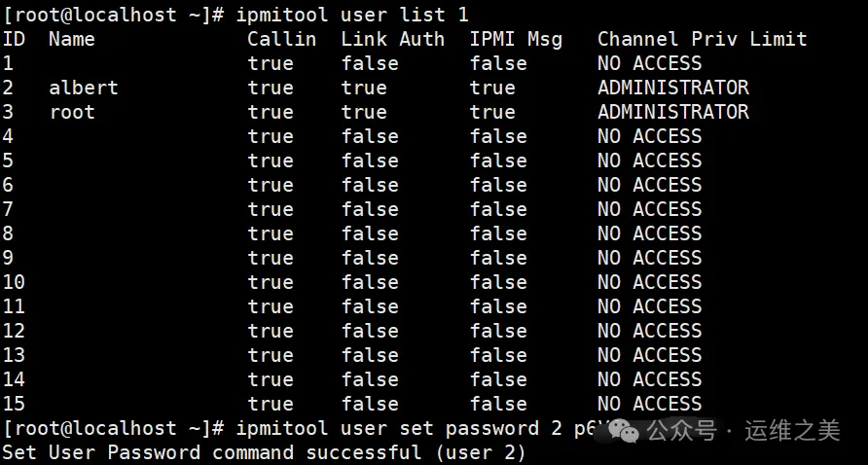Select the root username in the ID 3 row

point(72,112)
